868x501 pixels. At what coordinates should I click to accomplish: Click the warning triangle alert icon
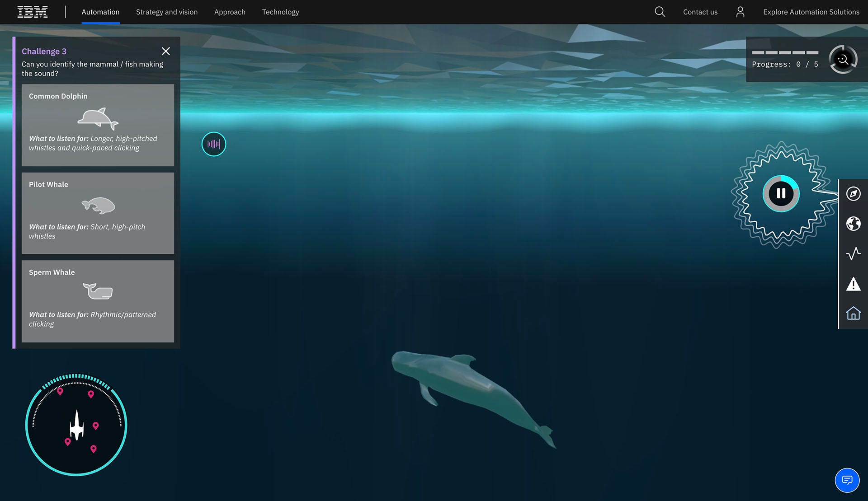point(853,284)
